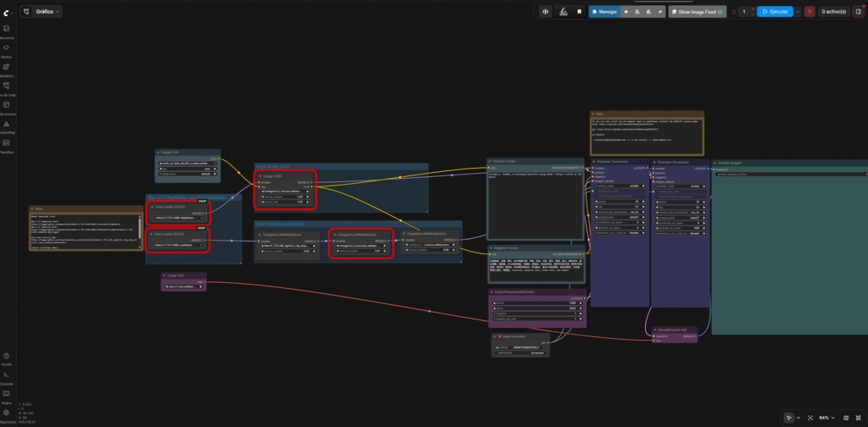The height and width of the screenshot is (427, 868).
Task: Select the Guardar Imagen node title
Action: click(729, 163)
